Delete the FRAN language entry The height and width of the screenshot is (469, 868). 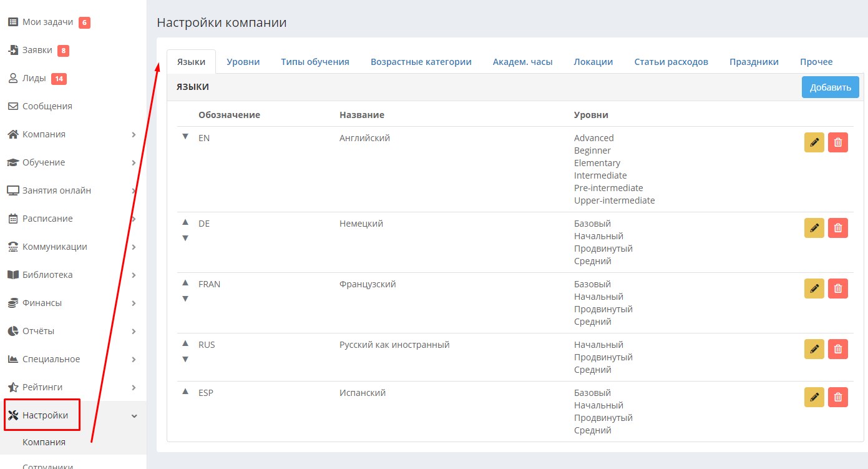838,289
